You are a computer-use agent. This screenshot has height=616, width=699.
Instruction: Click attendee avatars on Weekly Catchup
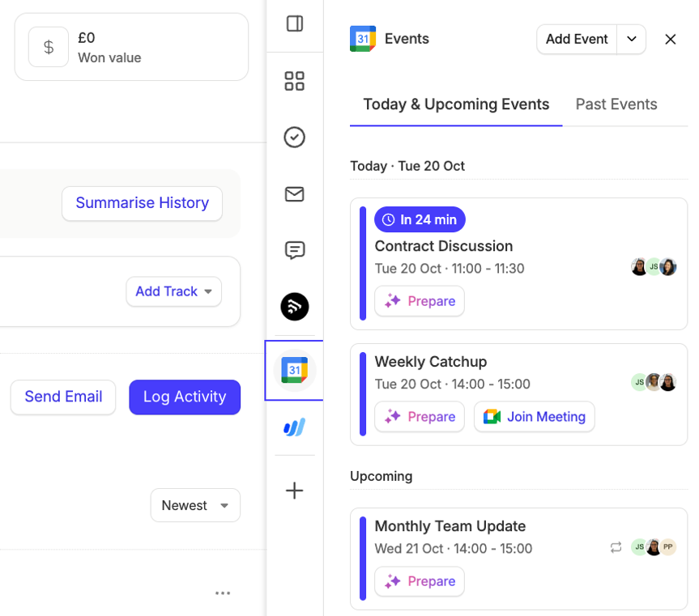tap(654, 382)
